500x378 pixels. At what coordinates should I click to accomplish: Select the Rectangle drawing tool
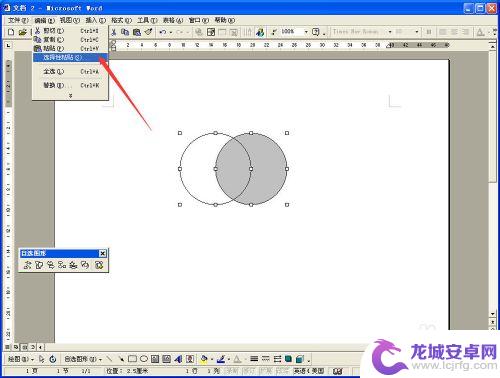pyautogui.click(x=133, y=359)
